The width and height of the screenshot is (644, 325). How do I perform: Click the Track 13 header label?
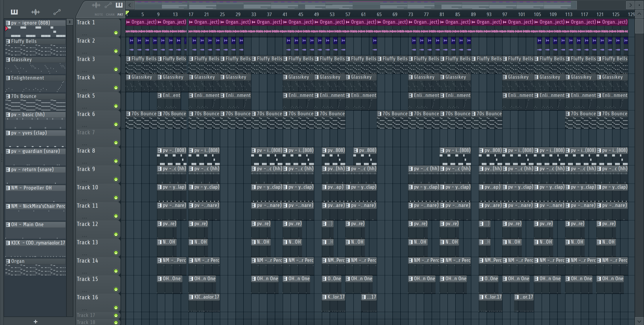tap(87, 242)
